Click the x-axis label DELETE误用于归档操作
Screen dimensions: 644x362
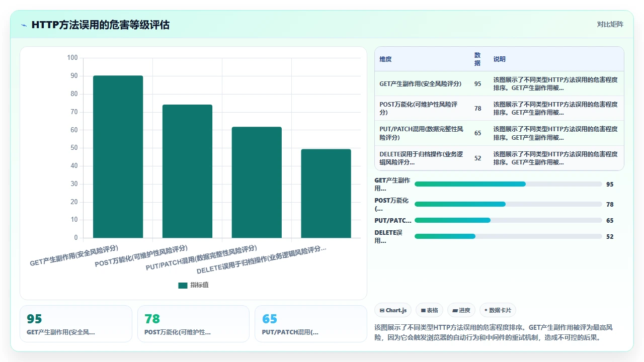(262, 259)
